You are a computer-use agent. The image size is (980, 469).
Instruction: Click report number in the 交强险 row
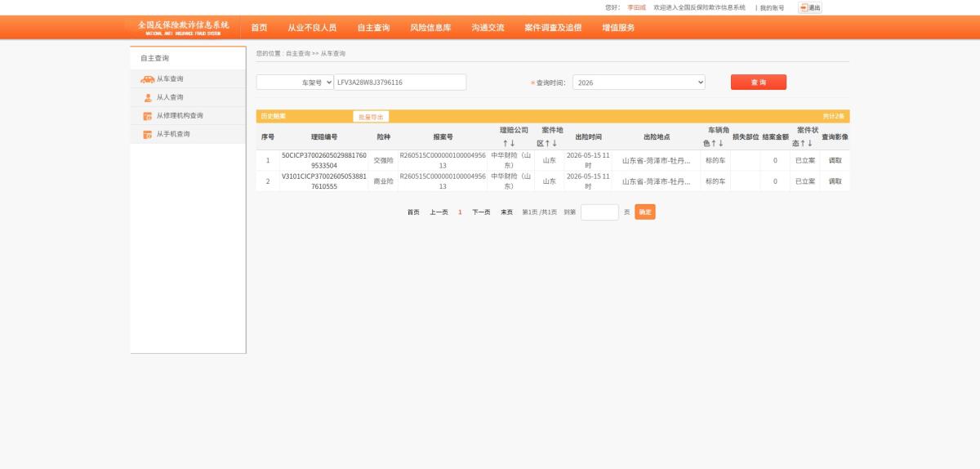443,160
